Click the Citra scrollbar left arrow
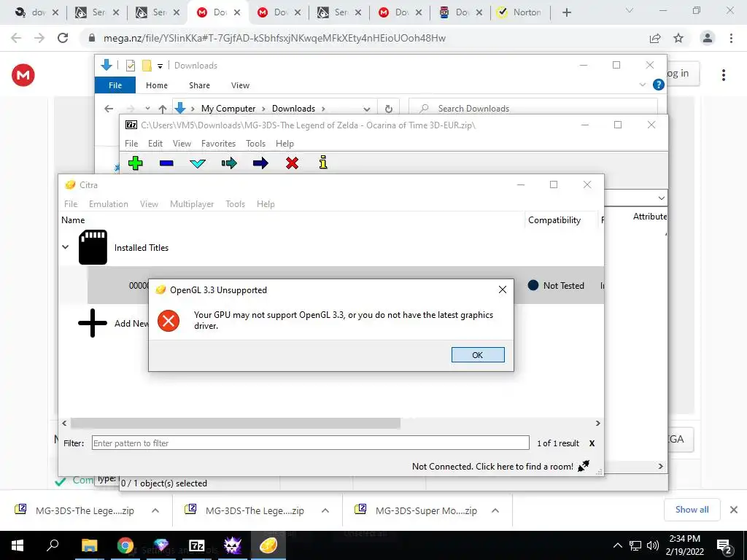The image size is (747, 560). point(64,424)
